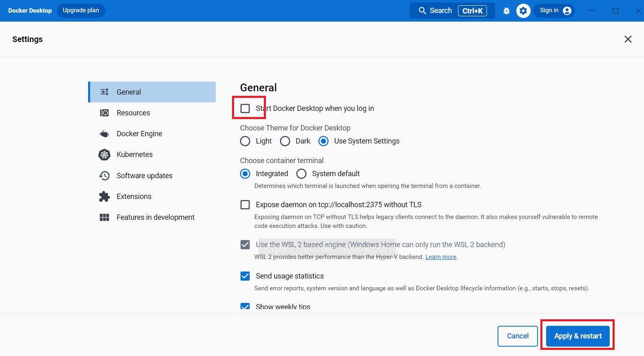This screenshot has width=644, height=356.
Task: Uncheck Show weekly tips
Action: (245, 307)
